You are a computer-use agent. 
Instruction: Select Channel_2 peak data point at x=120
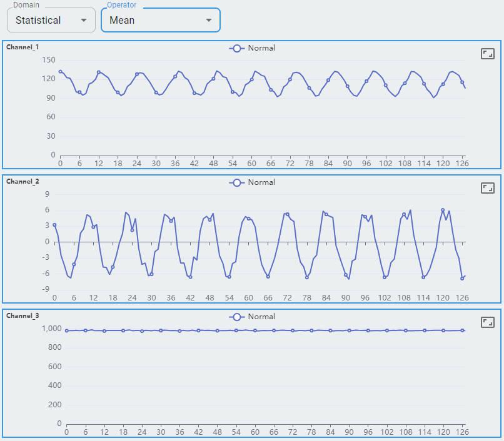pos(443,211)
